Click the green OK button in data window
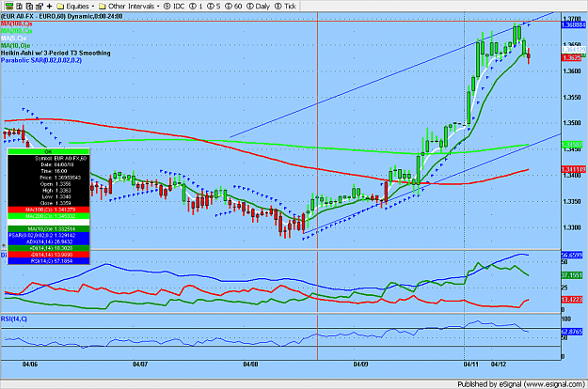Viewport: 588px width, 389px height. point(48,151)
